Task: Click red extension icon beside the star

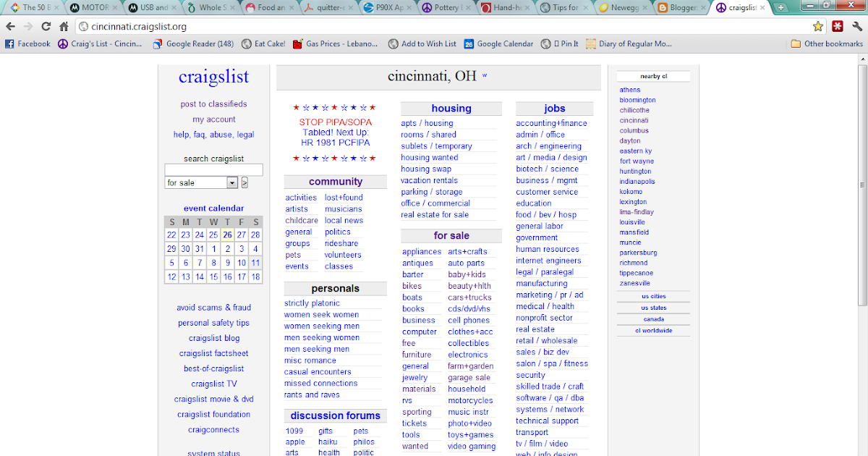Action: pyautogui.click(x=838, y=26)
